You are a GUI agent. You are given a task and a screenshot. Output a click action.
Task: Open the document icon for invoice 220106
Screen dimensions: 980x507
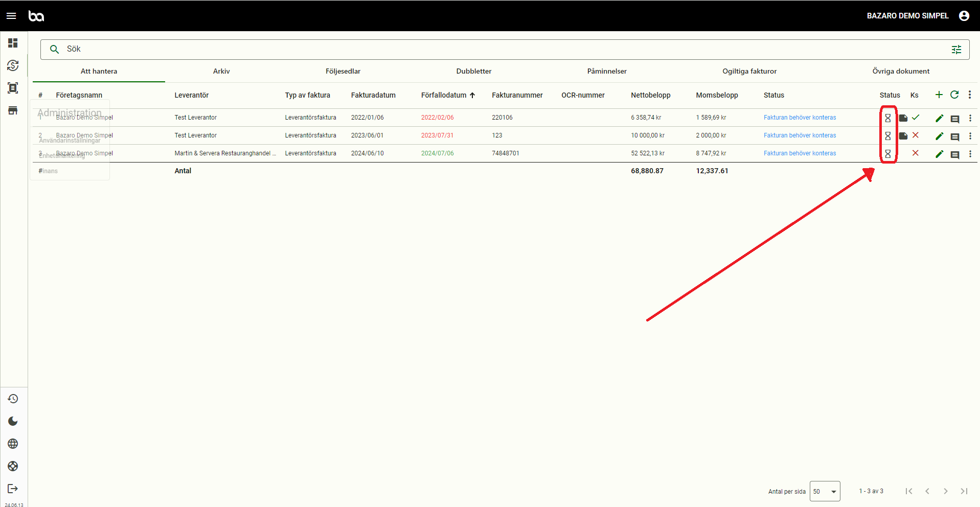pos(903,118)
